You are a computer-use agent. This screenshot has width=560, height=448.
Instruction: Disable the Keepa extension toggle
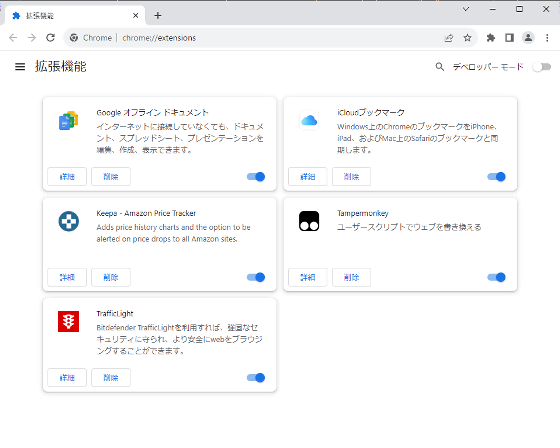[x=256, y=277]
